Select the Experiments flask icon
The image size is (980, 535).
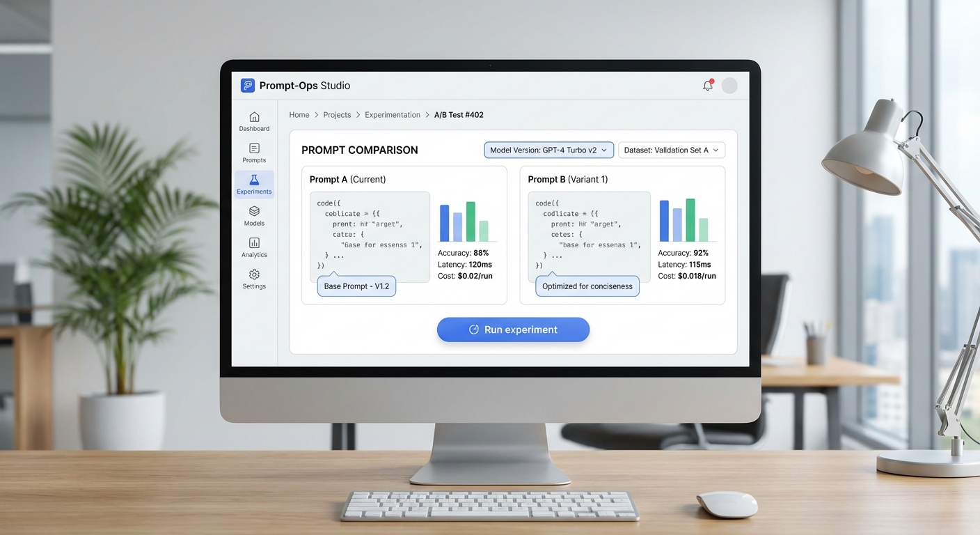(254, 180)
